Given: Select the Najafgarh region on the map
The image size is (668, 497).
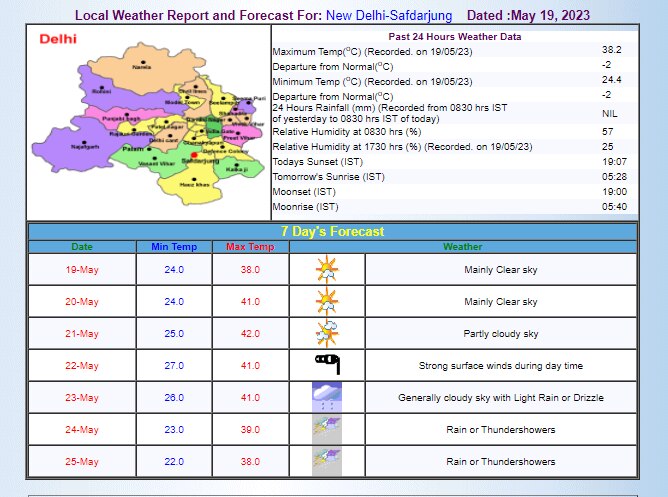Looking at the screenshot, I should 84,143.
